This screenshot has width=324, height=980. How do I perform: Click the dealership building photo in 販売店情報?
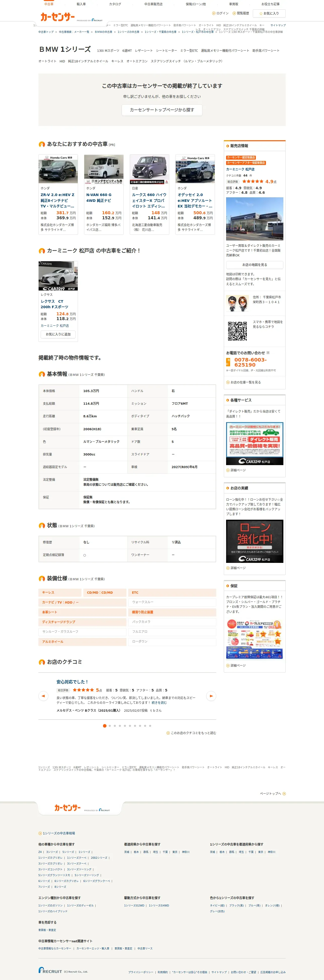pyautogui.click(x=255, y=219)
